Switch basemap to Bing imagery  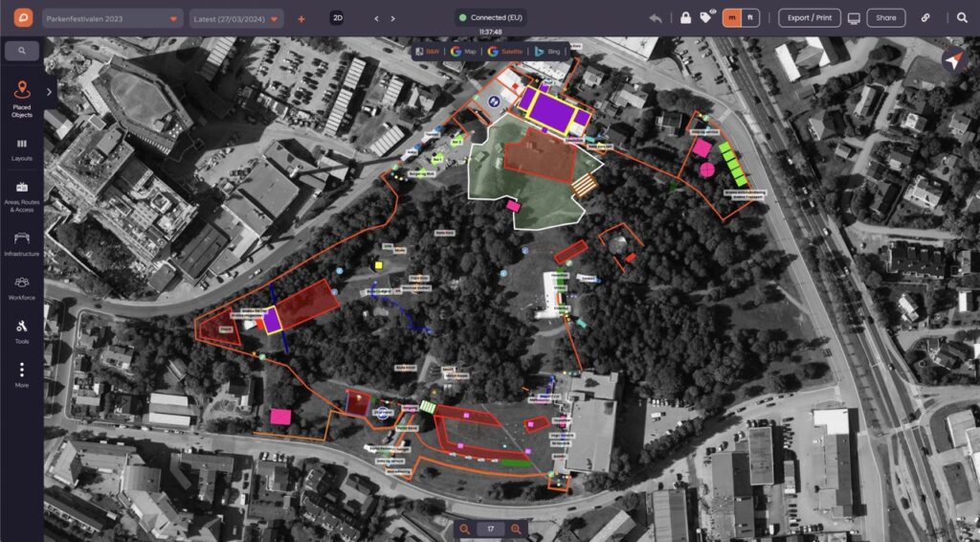547,52
